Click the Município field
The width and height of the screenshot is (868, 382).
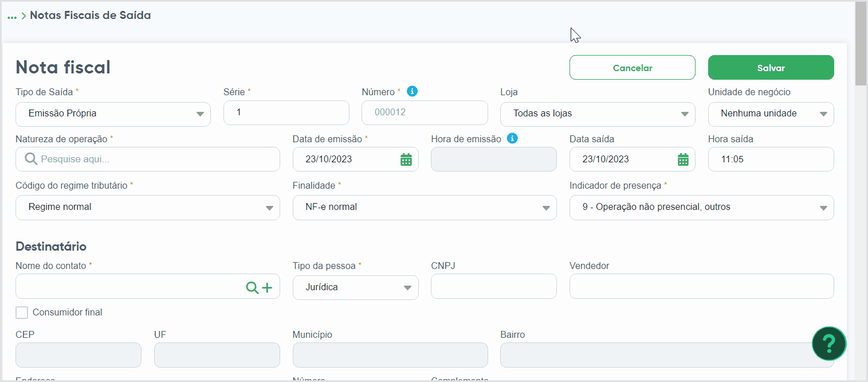pos(390,355)
